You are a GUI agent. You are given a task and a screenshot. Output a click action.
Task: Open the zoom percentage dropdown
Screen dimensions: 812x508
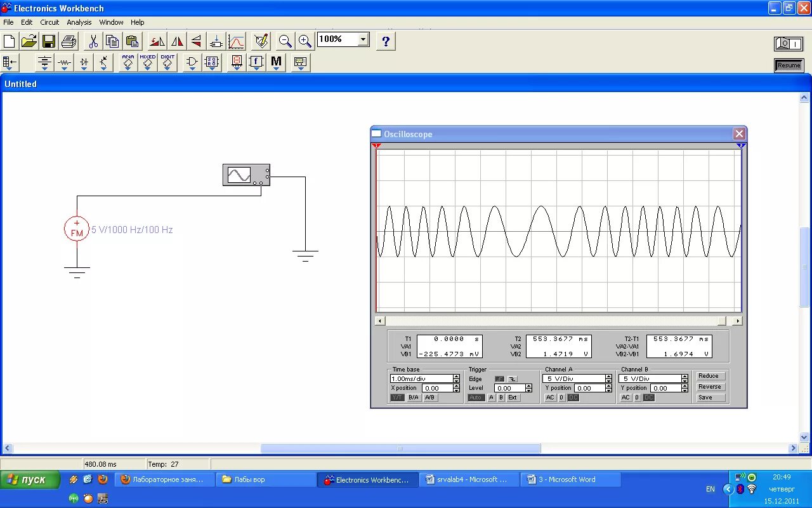pos(363,39)
